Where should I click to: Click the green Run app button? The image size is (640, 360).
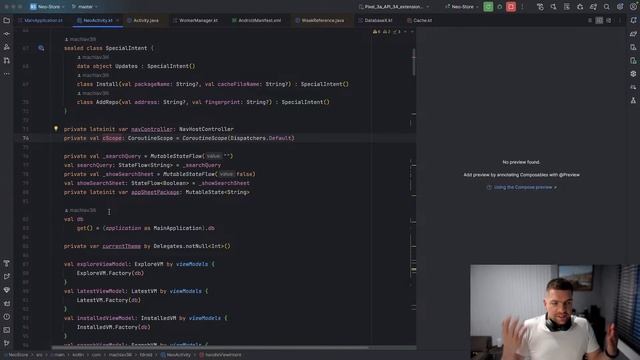click(x=488, y=7)
